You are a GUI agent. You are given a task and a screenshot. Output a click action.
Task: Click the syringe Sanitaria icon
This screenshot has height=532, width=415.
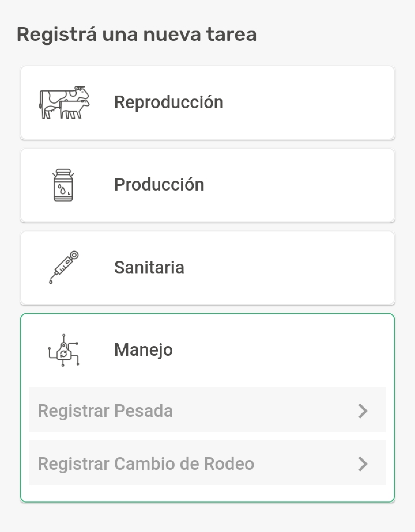pyautogui.click(x=64, y=267)
